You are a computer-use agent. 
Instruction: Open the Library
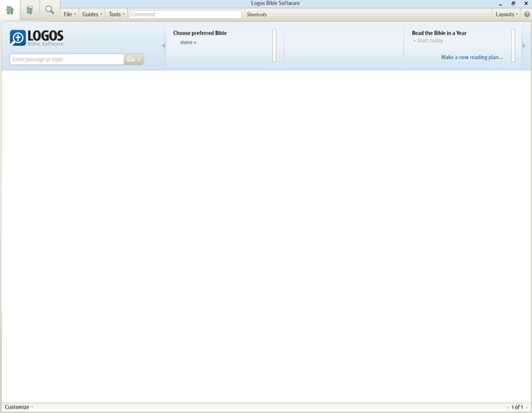coord(30,10)
